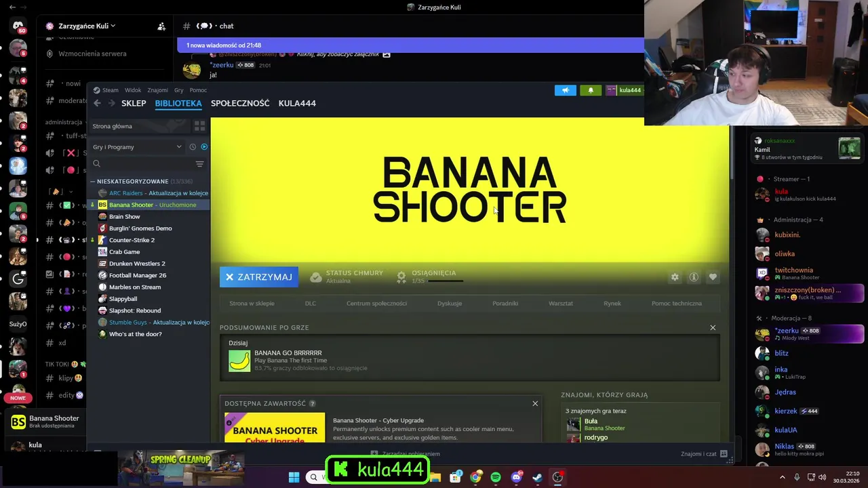Select Who's at the door? game
Screen dimensions: 868x488
149,334
